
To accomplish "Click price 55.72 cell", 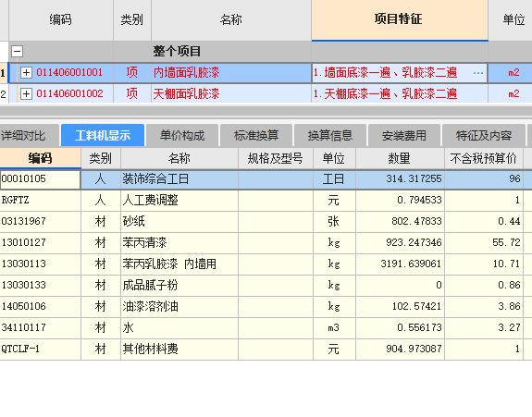I will [x=484, y=243].
